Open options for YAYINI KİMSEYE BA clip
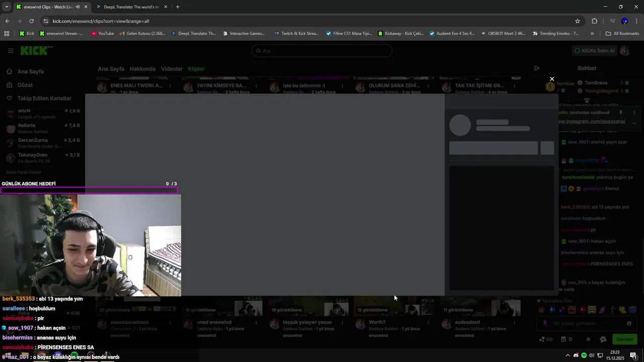The height and width of the screenshot is (362, 644). point(256,86)
